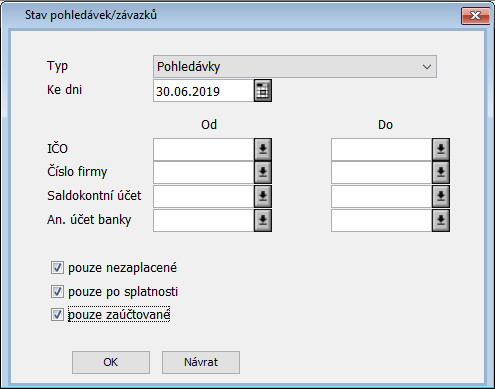Disable pouze zaúčtované option
495x389 pixels.
pyautogui.click(x=57, y=315)
